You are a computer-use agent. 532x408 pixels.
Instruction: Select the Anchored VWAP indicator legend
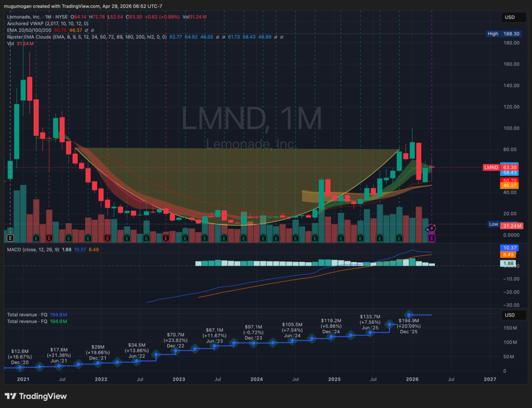pyautogui.click(x=48, y=23)
